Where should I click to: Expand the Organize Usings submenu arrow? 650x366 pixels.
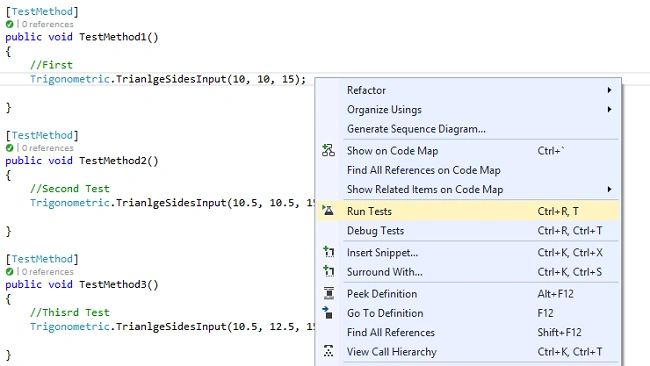tap(609, 109)
